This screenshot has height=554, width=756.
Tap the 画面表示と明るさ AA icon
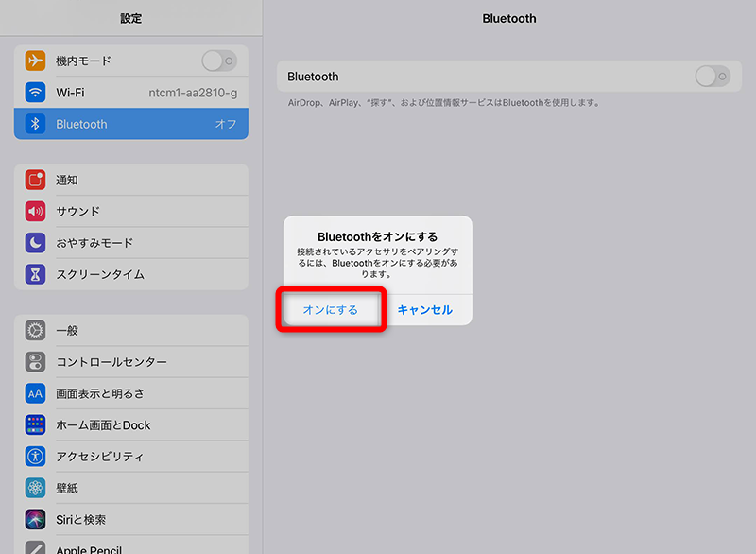click(35, 393)
